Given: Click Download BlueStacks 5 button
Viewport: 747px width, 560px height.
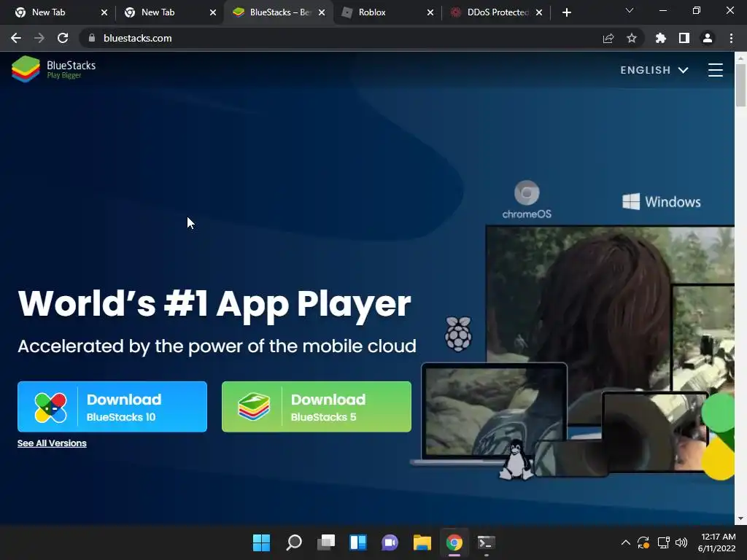Looking at the screenshot, I should [317, 407].
